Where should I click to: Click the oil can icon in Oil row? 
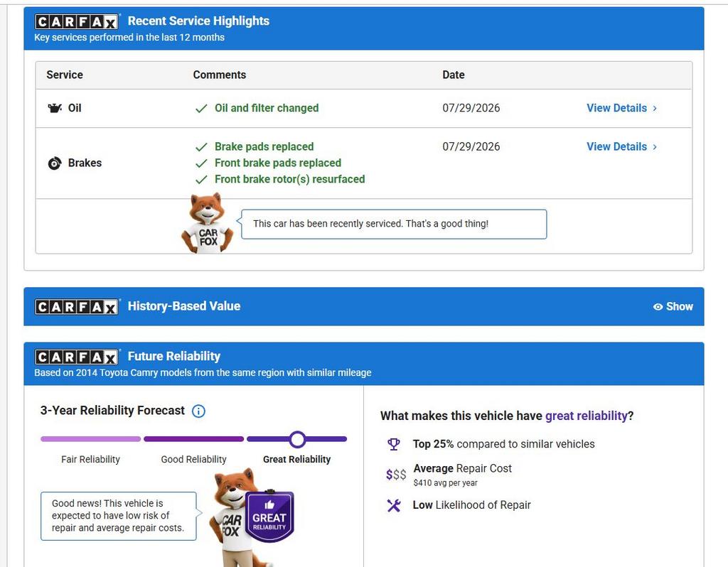pos(55,108)
